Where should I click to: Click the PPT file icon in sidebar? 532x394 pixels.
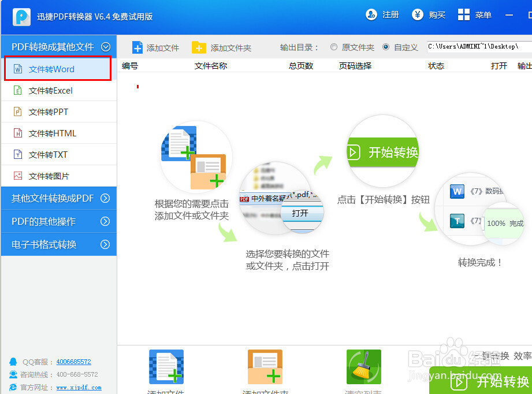(x=18, y=111)
